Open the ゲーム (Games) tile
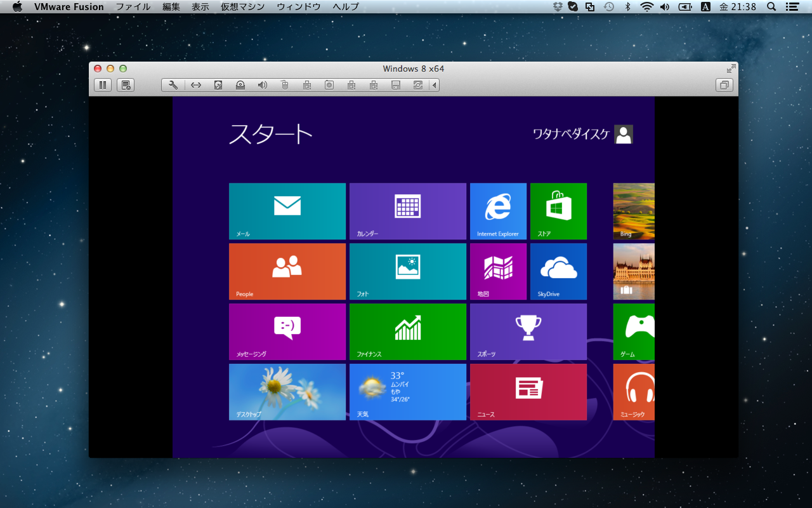The width and height of the screenshot is (812, 508). pos(634,331)
